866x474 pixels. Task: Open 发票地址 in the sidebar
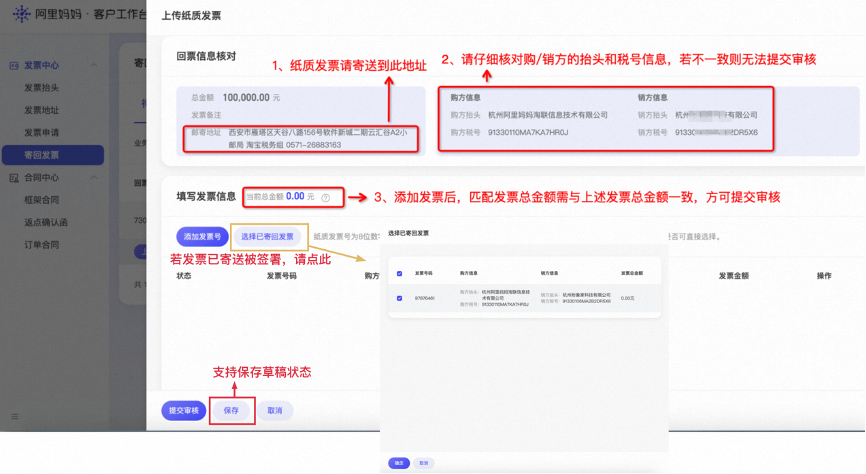tap(41, 110)
